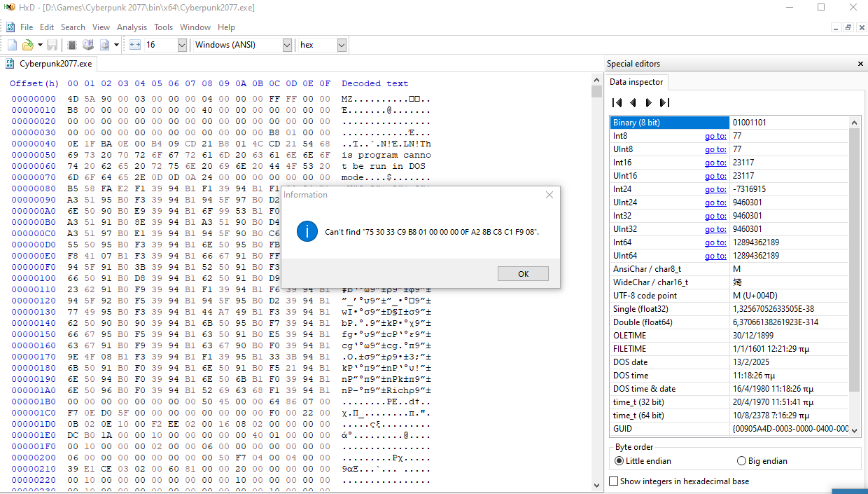
Task: Click the Open file folder icon
Action: tap(27, 45)
